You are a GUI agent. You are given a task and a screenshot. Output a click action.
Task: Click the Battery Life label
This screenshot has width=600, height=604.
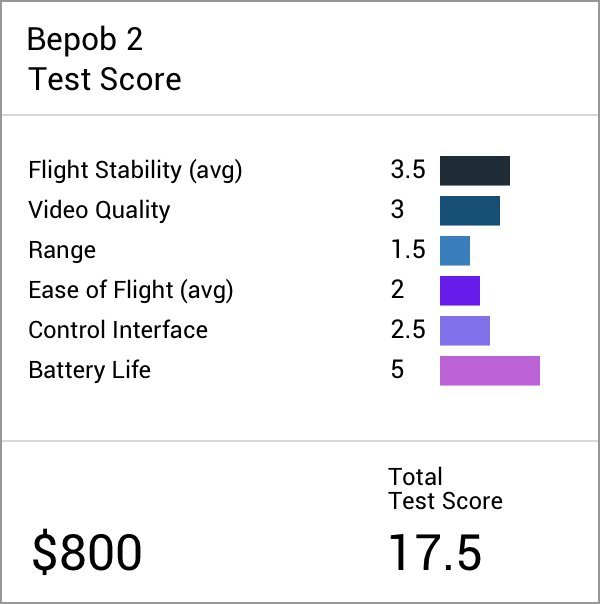(x=89, y=370)
